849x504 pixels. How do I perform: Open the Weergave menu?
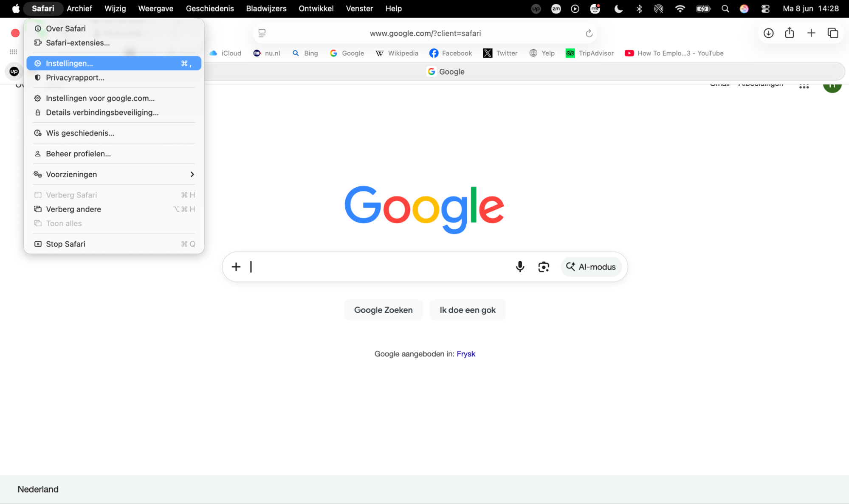pos(156,8)
